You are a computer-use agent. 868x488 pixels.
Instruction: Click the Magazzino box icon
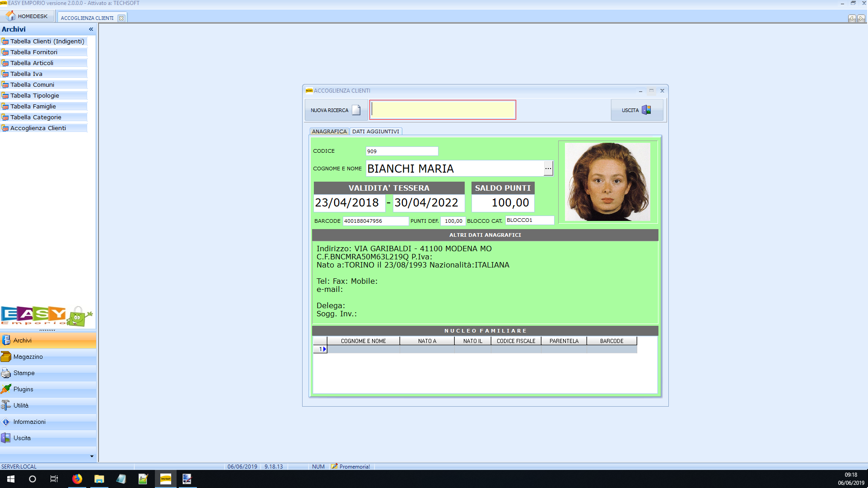click(x=6, y=357)
